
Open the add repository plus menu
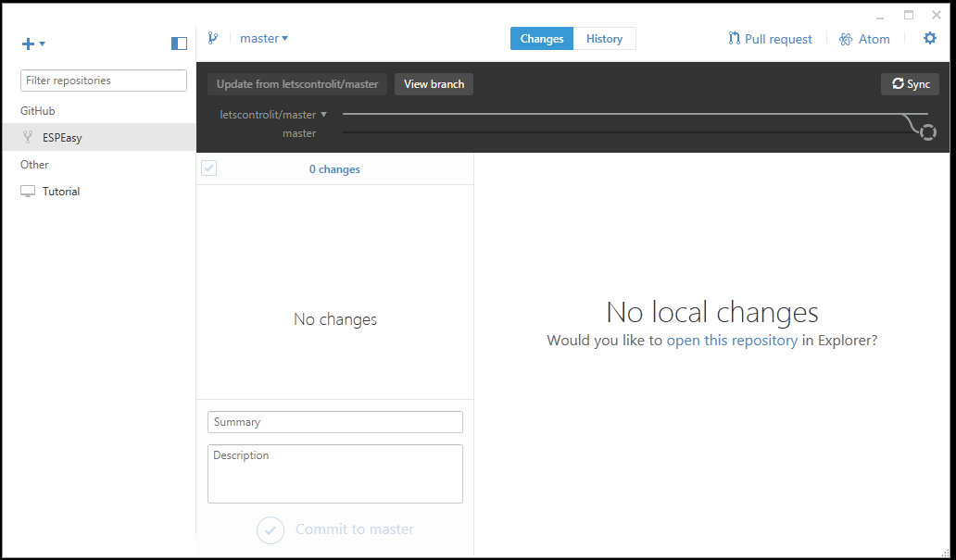(x=33, y=44)
